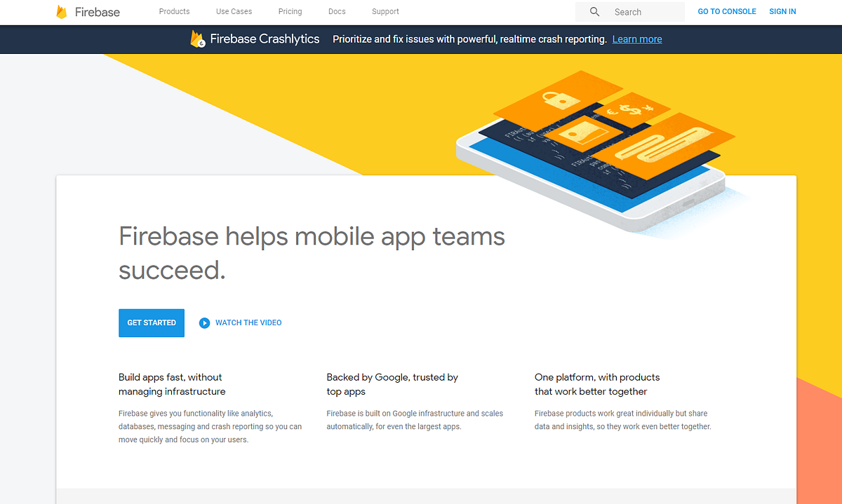The height and width of the screenshot is (504, 842).
Task: Click the 'Build apps fast' heading
Action: pos(169,384)
